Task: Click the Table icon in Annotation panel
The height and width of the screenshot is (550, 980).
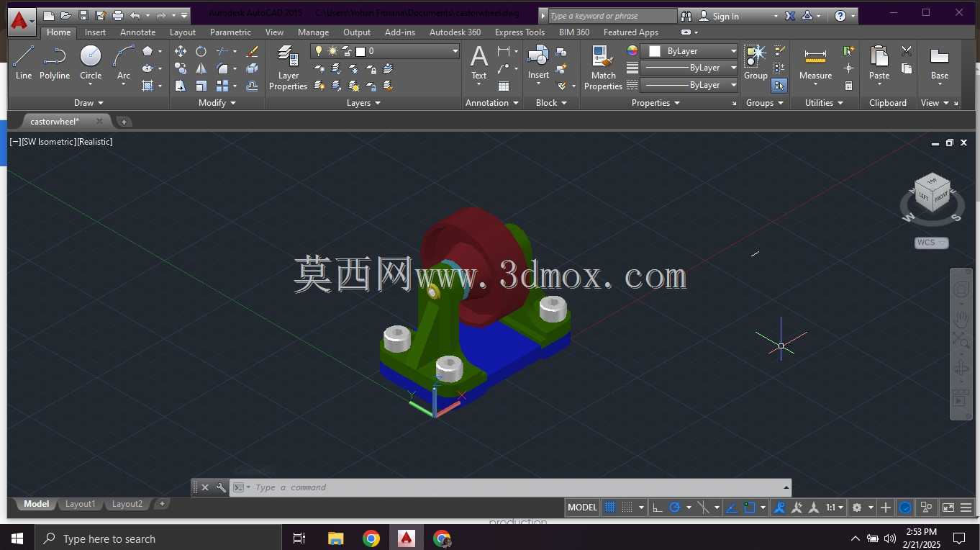Action: tap(504, 86)
